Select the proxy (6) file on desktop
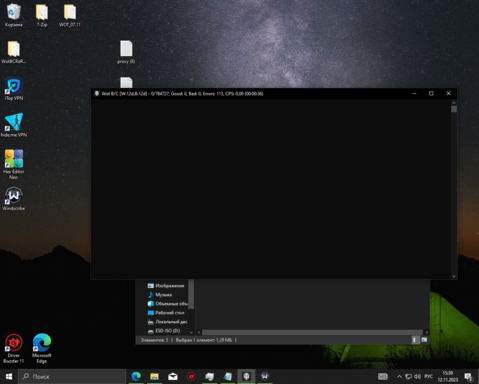 pos(126,52)
